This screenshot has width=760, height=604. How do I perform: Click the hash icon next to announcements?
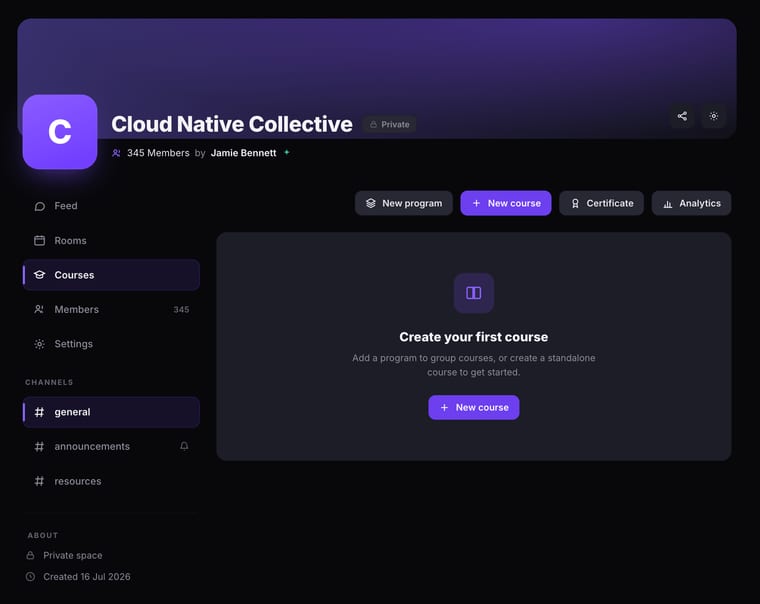(39, 446)
